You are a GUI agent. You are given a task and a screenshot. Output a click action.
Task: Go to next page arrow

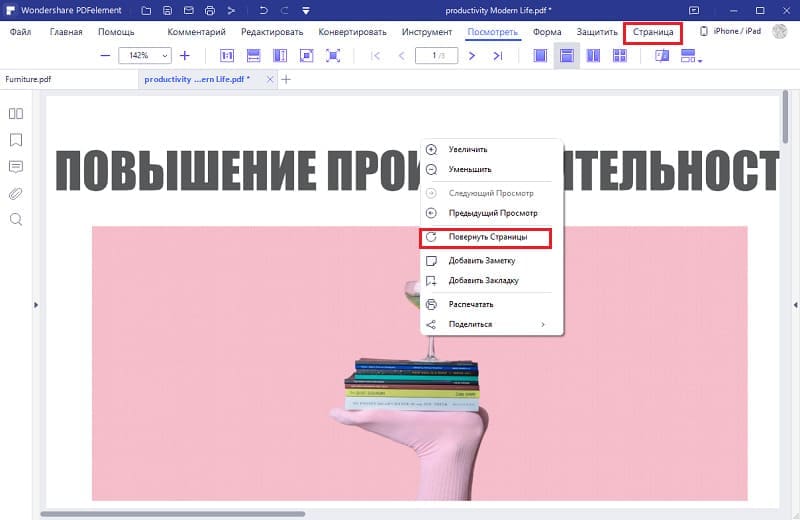472,56
